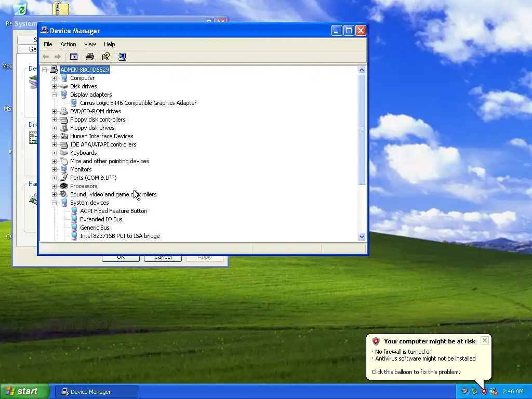Viewport: 532px width, 399px height.
Task: Click the Keyboards category icon
Action: [64, 153]
